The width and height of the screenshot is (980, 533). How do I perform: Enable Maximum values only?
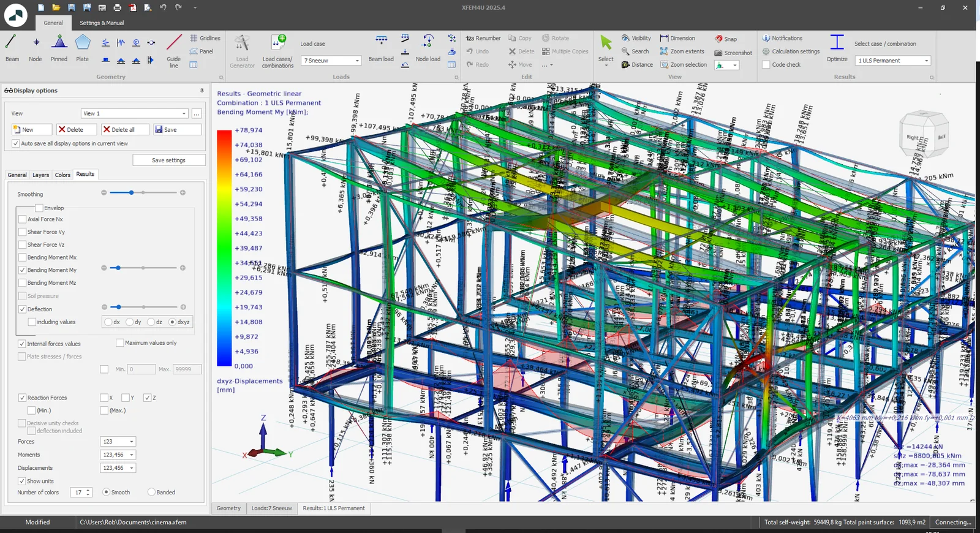[120, 343]
